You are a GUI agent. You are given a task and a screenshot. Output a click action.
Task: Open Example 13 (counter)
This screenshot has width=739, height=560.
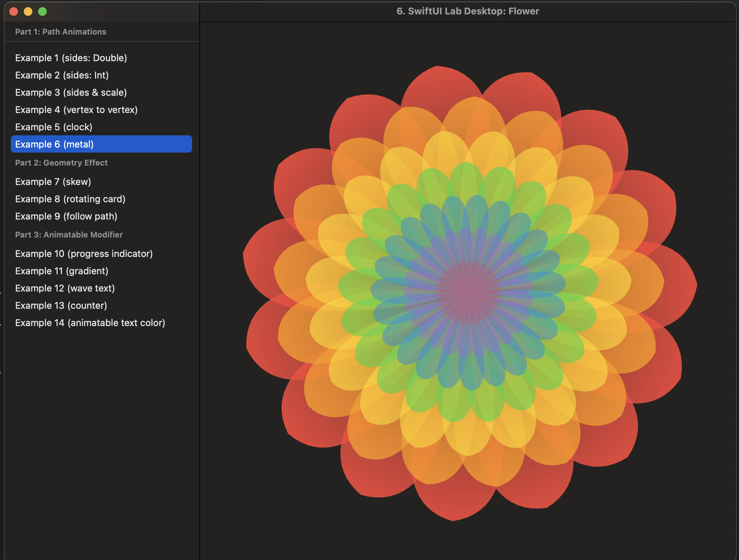point(61,306)
